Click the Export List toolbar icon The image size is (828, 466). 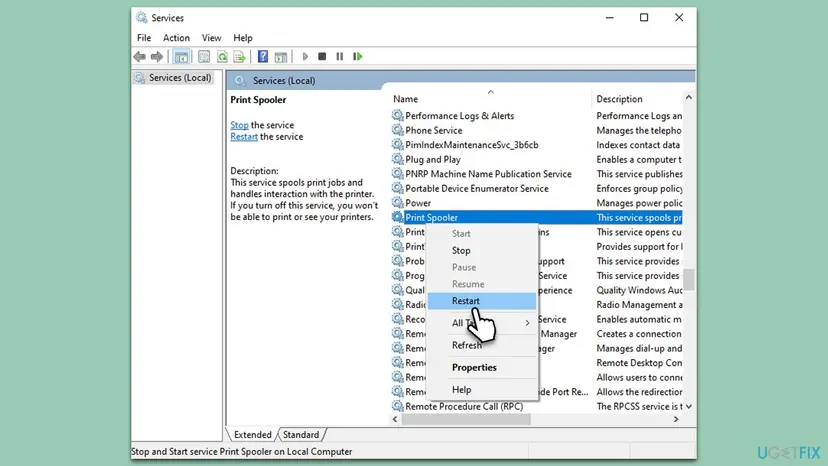239,57
